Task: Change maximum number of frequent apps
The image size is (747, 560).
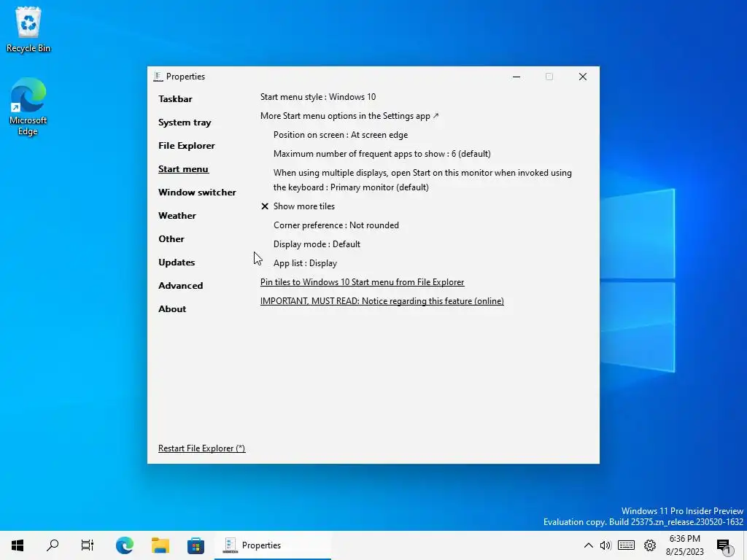Action: (x=382, y=154)
